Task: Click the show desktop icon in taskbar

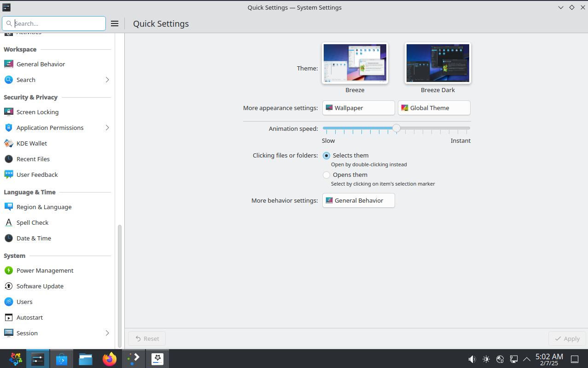Action: (575, 359)
